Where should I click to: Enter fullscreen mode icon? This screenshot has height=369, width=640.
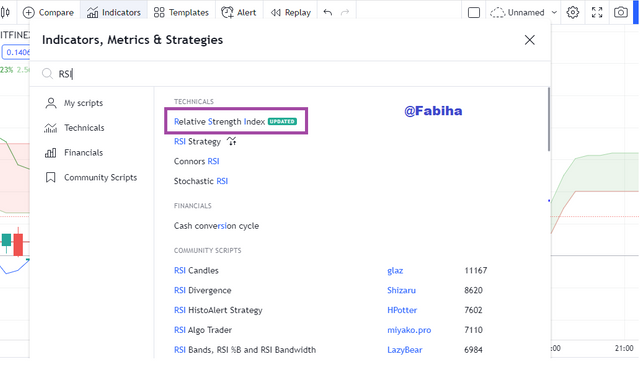(x=597, y=13)
